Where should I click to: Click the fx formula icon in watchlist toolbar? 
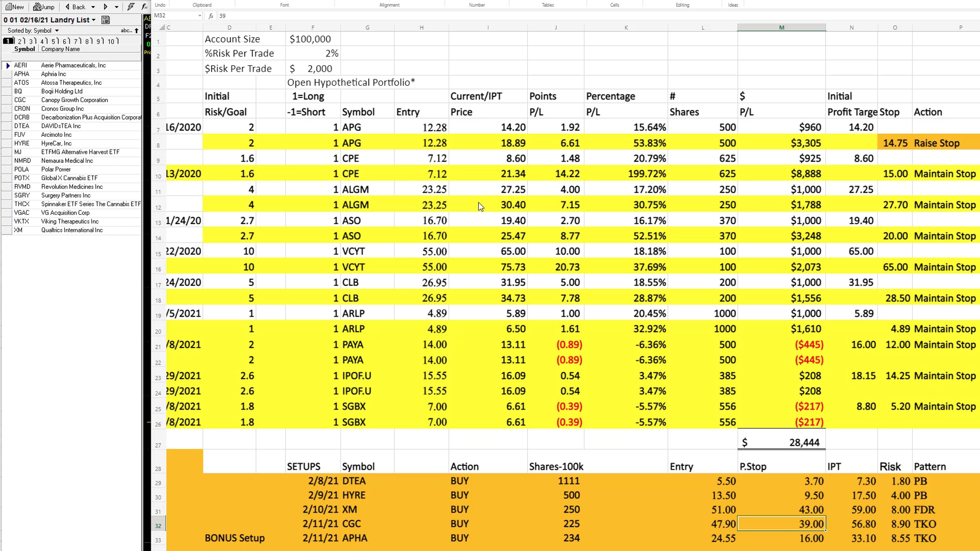click(144, 7)
